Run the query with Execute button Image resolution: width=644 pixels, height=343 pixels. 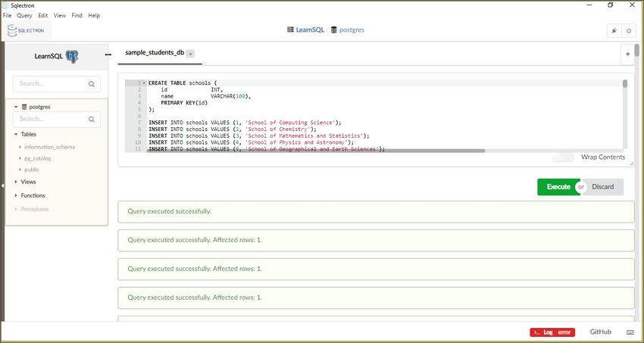pos(558,187)
